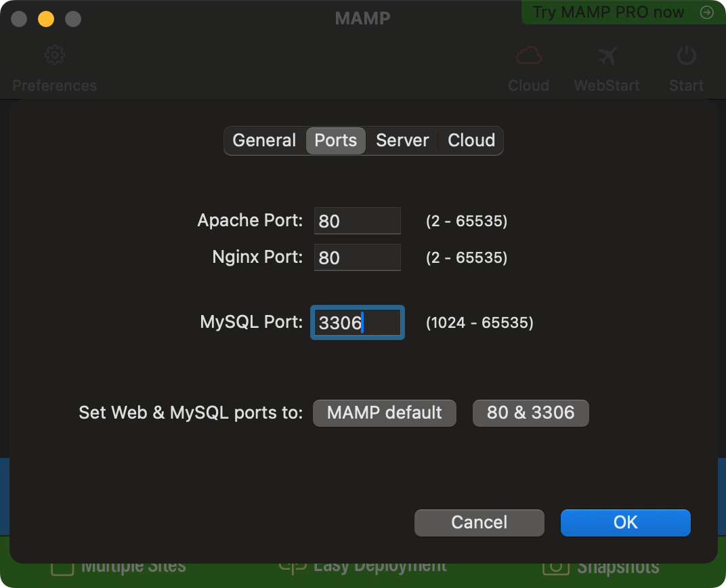Click the MAMP window title
The height and width of the screenshot is (588, 726).
coord(362,18)
